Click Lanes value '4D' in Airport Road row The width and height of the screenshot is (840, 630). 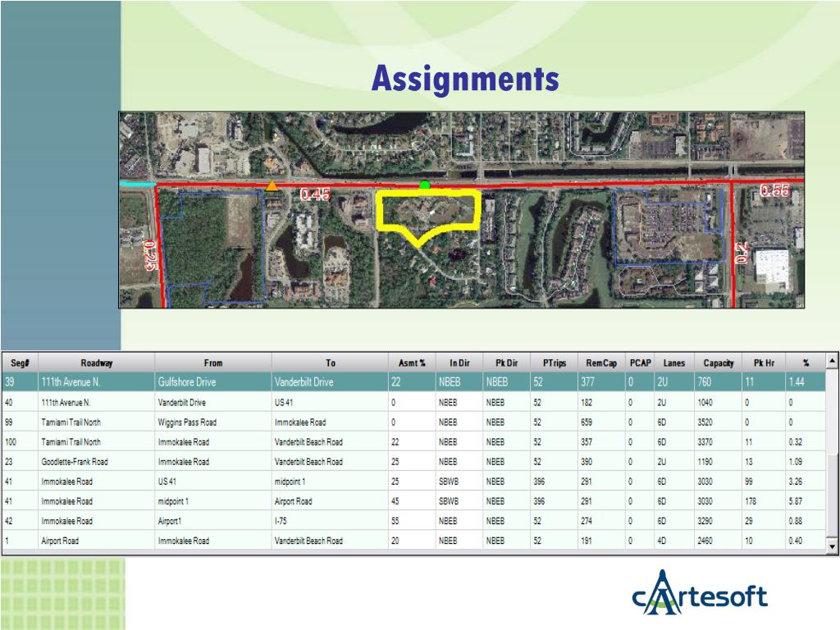(674, 541)
